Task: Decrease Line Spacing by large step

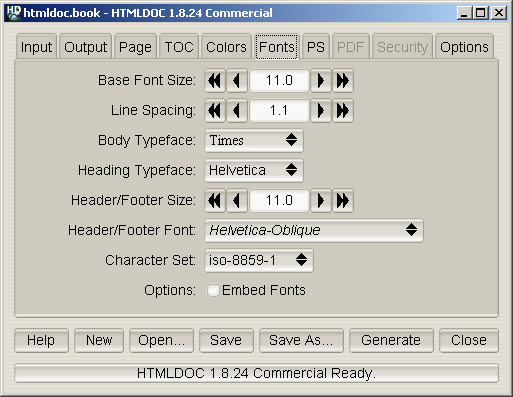Action: (215, 111)
